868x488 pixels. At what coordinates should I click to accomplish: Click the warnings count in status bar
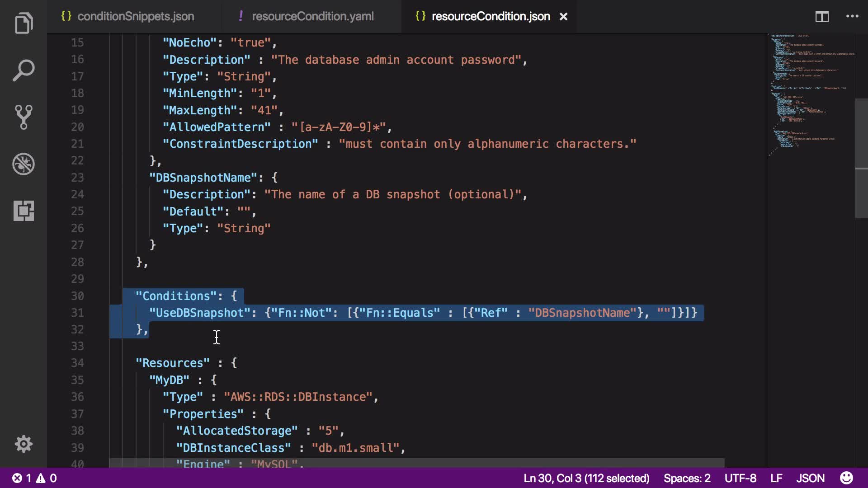[47, 478]
